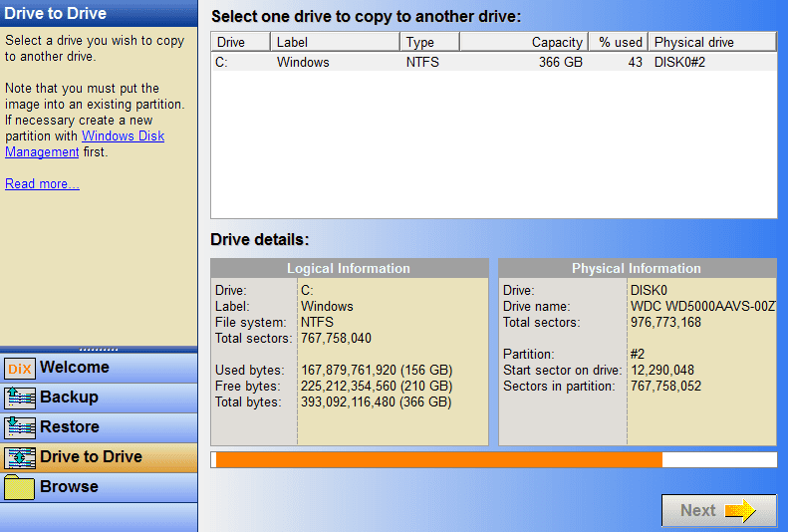
Task: Click the DiX Welcome icon
Action: coord(20,368)
